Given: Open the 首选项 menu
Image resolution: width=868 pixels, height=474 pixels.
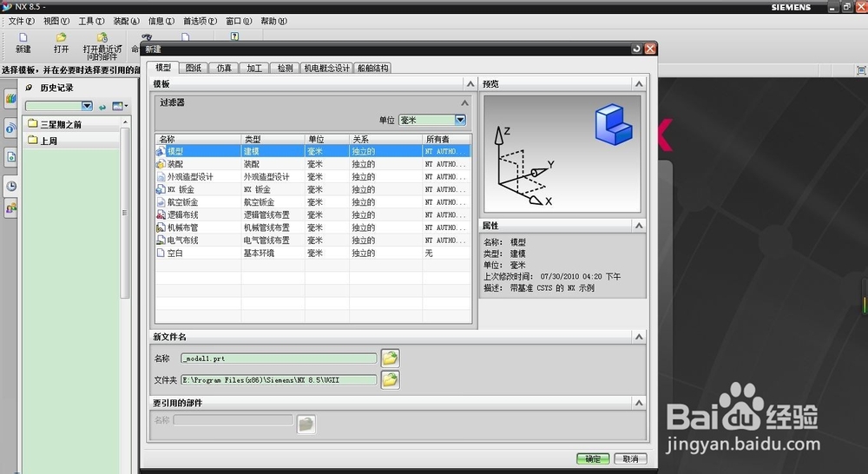Looking at the screenshot, I should [x=200, y=21].
